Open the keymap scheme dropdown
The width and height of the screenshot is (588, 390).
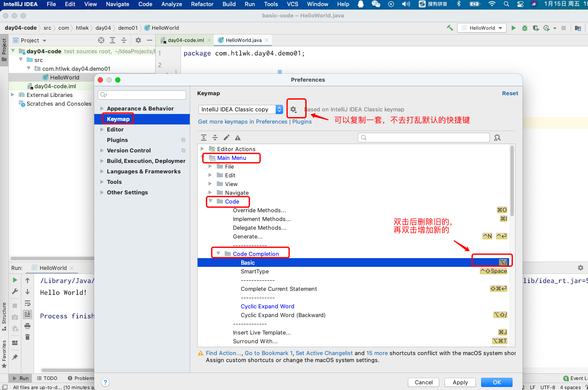click(x=241, y=109)
